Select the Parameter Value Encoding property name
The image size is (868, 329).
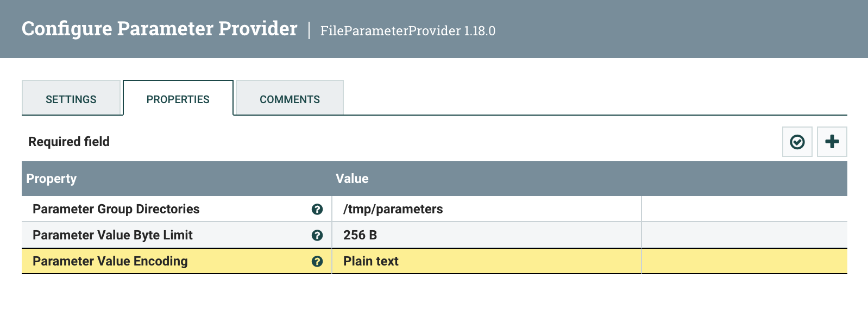tap(110, 261)
